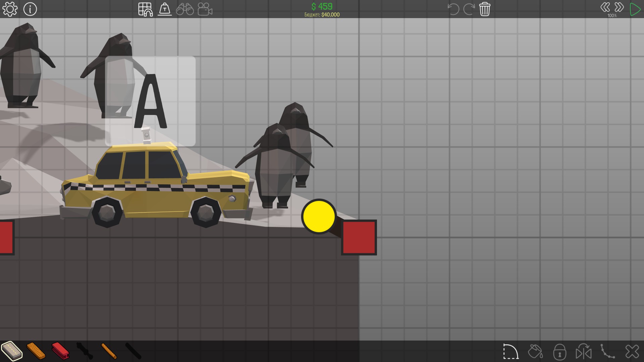Select the red steel beam material
This screenshot has width=644, height=362.
click(x=60, y=351)
